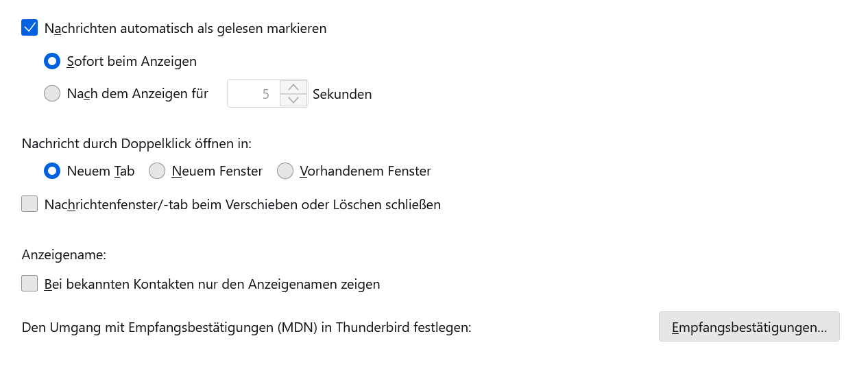
Task: Decrease seconds with the down arrow
Action: click(293, 100)
